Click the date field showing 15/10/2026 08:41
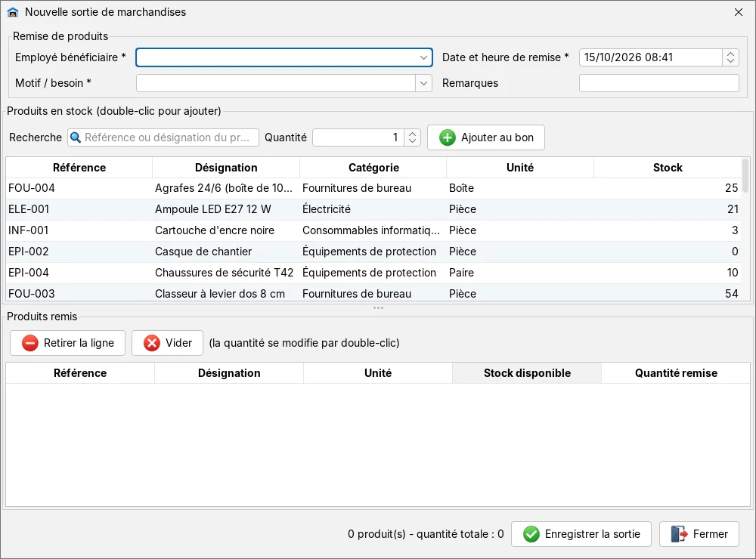 651,57
